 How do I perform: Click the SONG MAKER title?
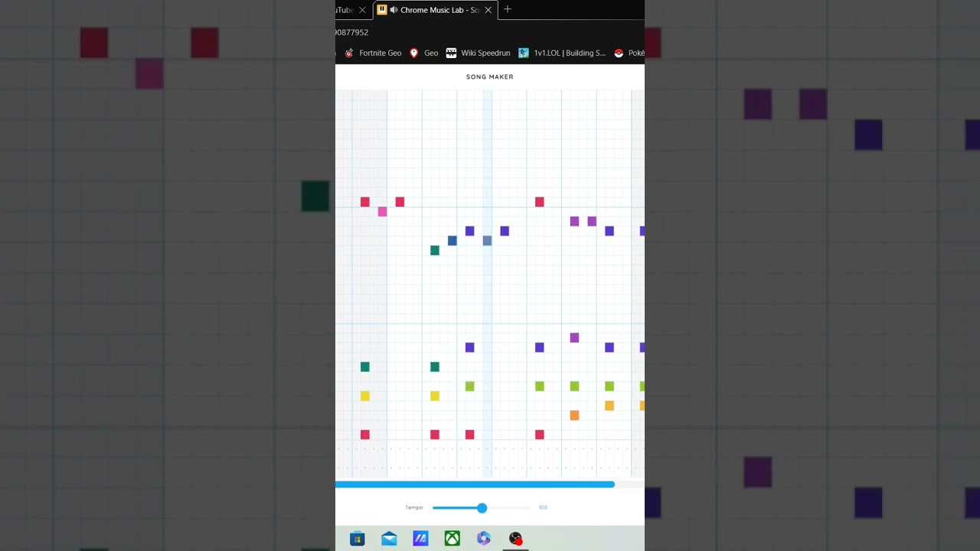(x=490, y=77)
